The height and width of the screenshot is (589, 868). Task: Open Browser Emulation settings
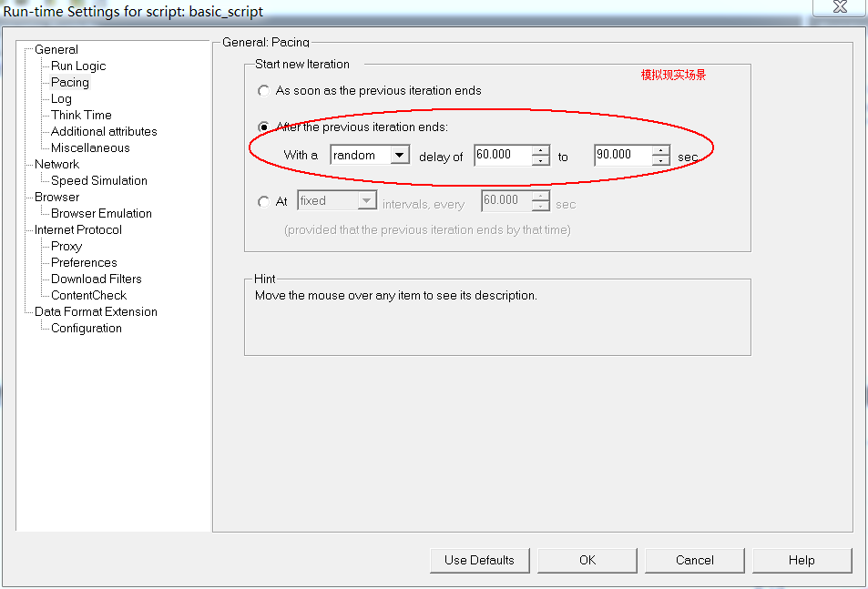pyautogui.click(x=101, y=213)
